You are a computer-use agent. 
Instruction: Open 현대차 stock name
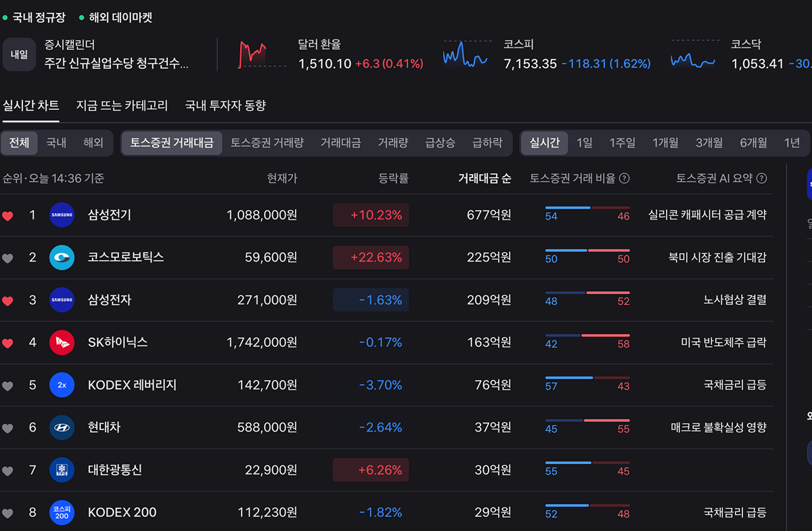[x=104, y=427]
